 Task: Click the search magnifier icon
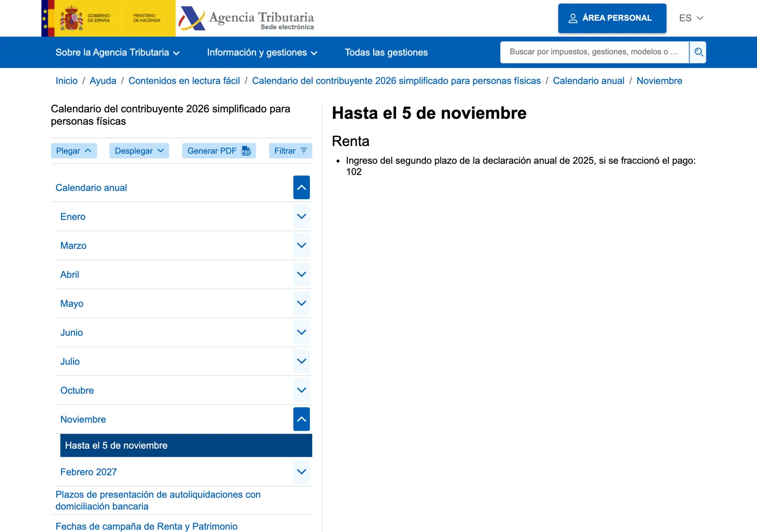(698, 52)
